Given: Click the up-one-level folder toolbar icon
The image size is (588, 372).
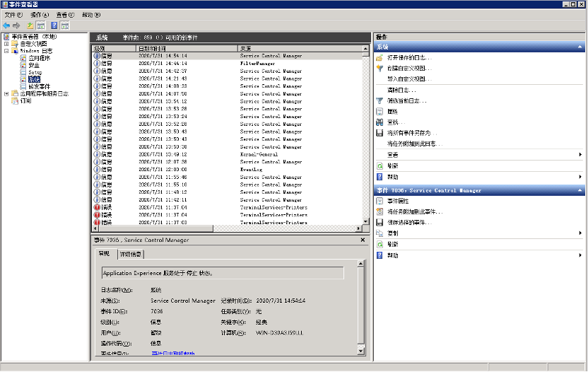Looking at the screenshot, I should (30, 25).
